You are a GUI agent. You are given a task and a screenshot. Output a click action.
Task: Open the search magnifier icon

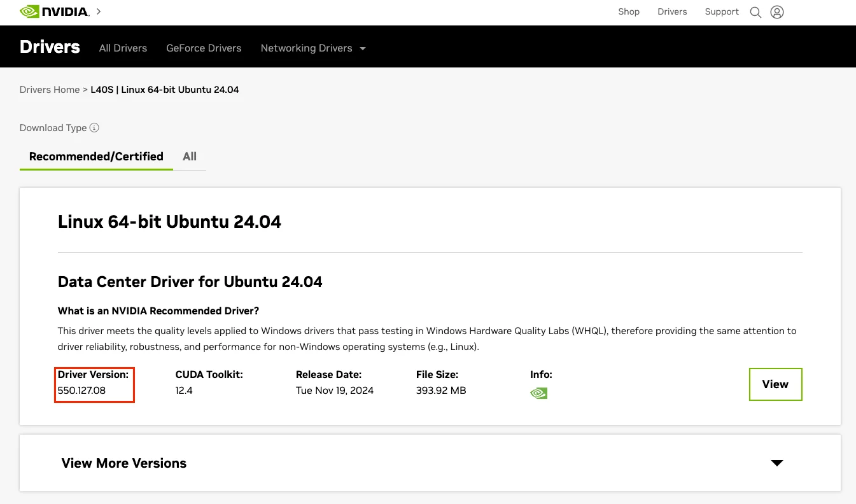pyautogui.click(x=755, y=12)
